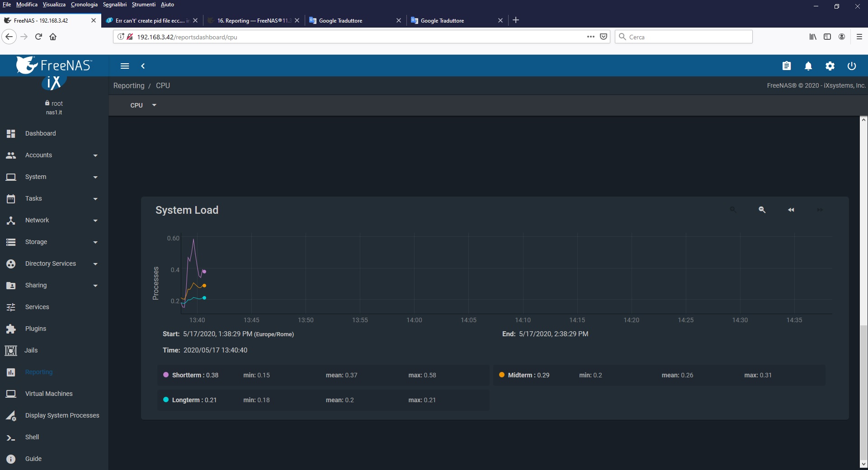Open the Dashboard page icon
Image resolution: width=868 pixels, height=470 pixels.
pyautogui.click(x=11, y=133)
